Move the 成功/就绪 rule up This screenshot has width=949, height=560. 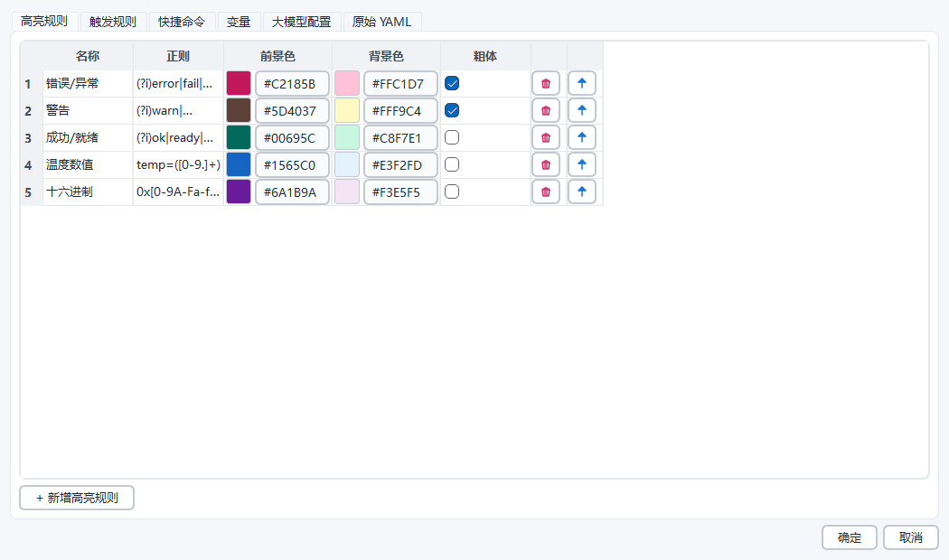(x=582, y=138)
